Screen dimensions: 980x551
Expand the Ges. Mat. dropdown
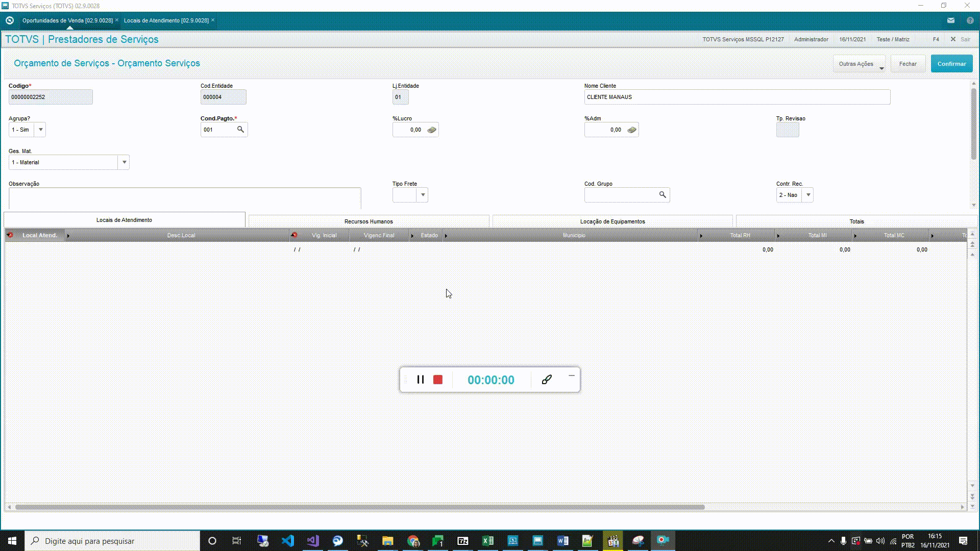124,162
